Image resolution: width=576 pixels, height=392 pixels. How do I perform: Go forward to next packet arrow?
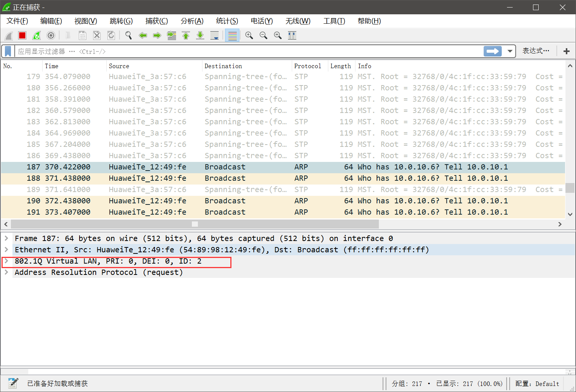coord(157,36)
